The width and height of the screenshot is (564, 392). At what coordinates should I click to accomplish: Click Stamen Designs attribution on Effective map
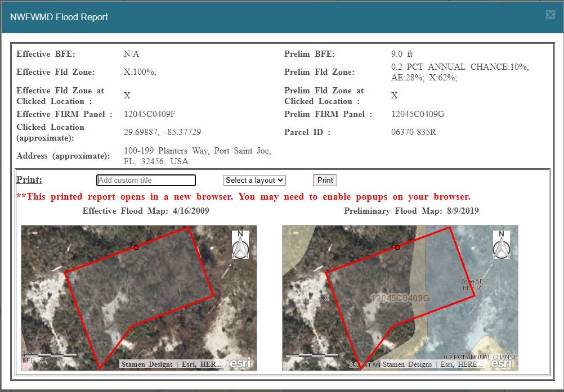[x=147, y=364]
